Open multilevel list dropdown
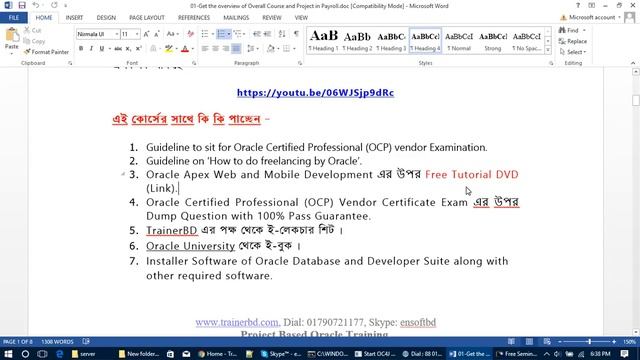Viewport: 640px width, 360px height. [x=240, y=34]
